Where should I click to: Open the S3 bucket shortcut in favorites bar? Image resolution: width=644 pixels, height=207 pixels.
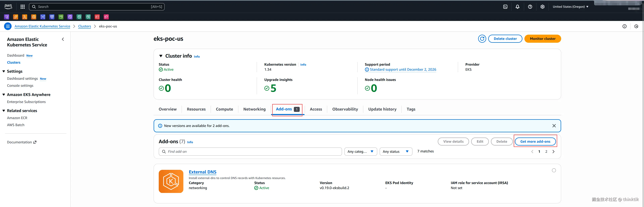[x=61, y=17]
